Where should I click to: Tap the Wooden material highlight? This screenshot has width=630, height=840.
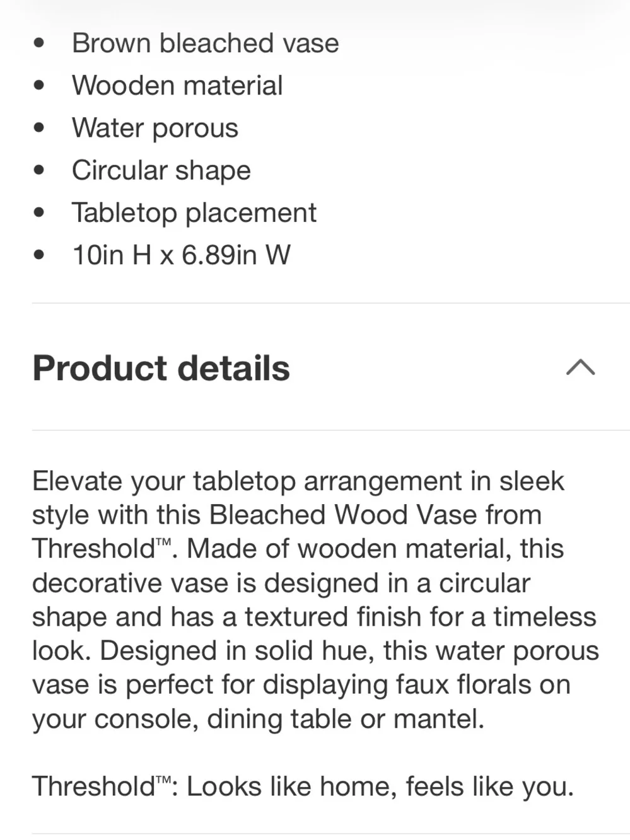[x=177, y=86]
